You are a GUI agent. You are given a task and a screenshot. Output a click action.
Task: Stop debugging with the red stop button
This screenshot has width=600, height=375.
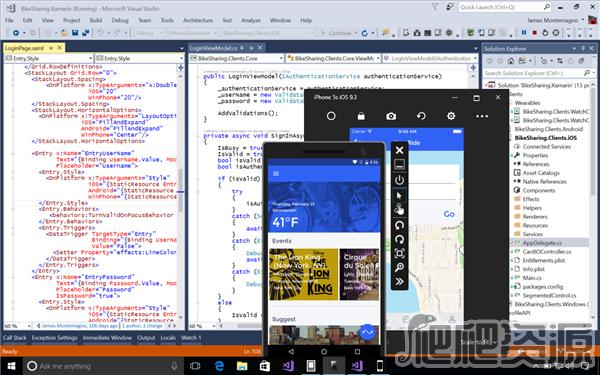(535, 33)
